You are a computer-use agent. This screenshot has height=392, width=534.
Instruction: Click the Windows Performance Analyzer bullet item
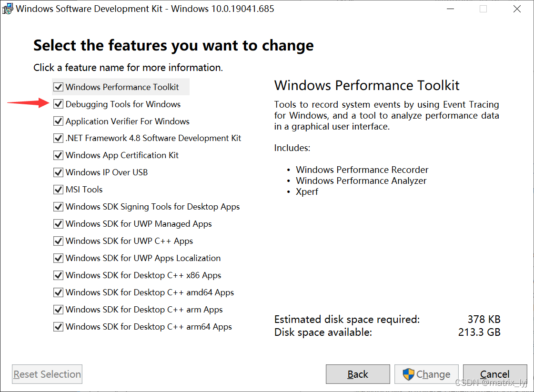361,181
